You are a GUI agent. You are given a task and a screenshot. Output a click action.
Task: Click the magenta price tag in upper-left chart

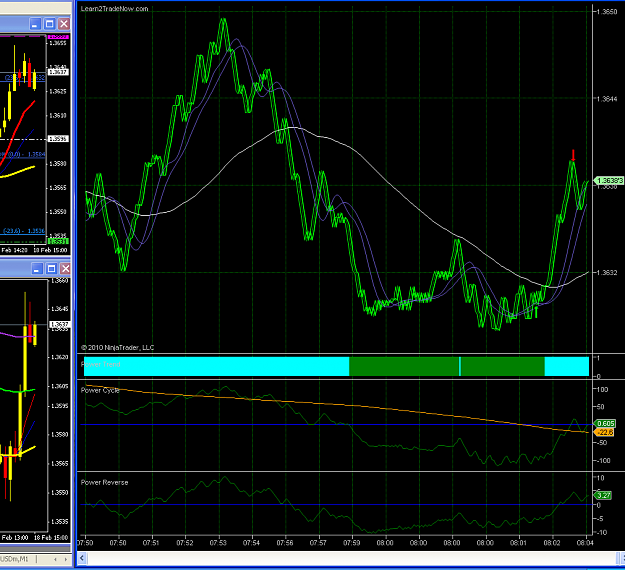coord(58,37)
